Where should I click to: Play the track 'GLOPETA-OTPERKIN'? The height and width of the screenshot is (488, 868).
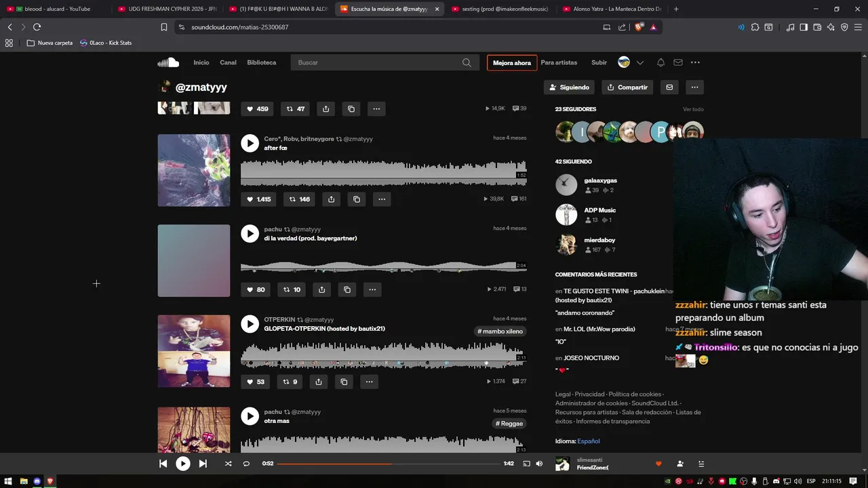pos(250,324)
